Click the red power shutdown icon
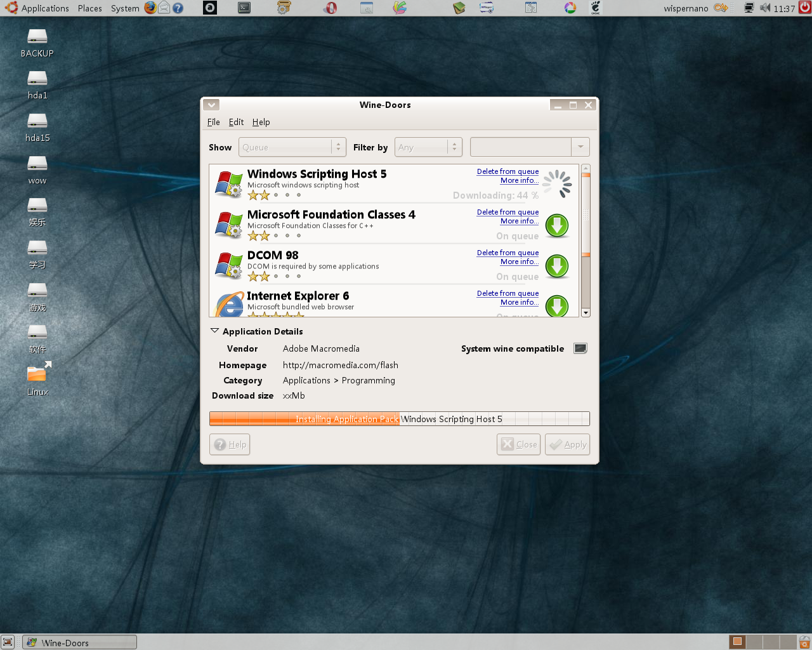Screen dimensions: 812x650 coord(804,8)
